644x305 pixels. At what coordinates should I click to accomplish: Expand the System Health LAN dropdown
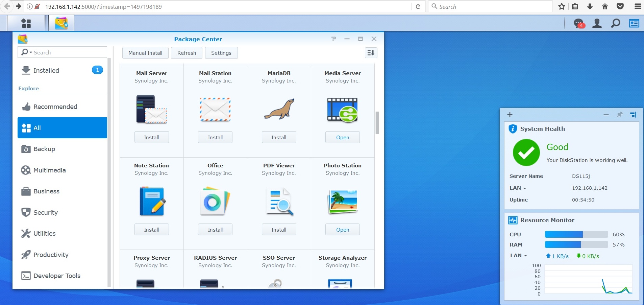518,188
